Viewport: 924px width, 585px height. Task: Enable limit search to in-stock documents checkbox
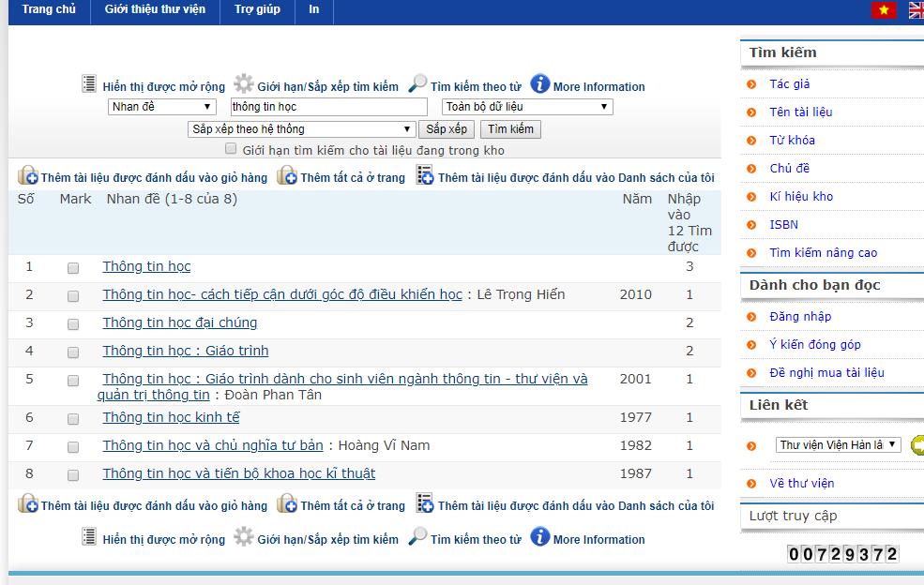coord(231,149)
